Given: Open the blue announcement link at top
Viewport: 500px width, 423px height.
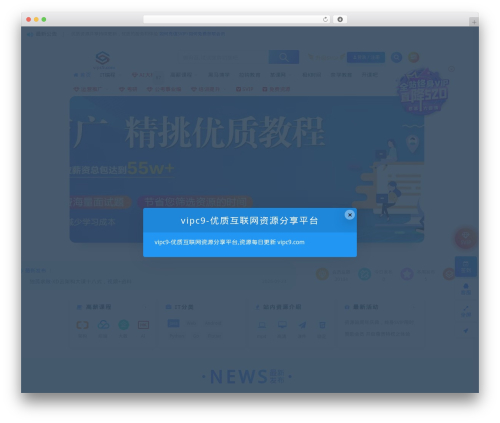Looking at the screenshot, I should [192, 34].
